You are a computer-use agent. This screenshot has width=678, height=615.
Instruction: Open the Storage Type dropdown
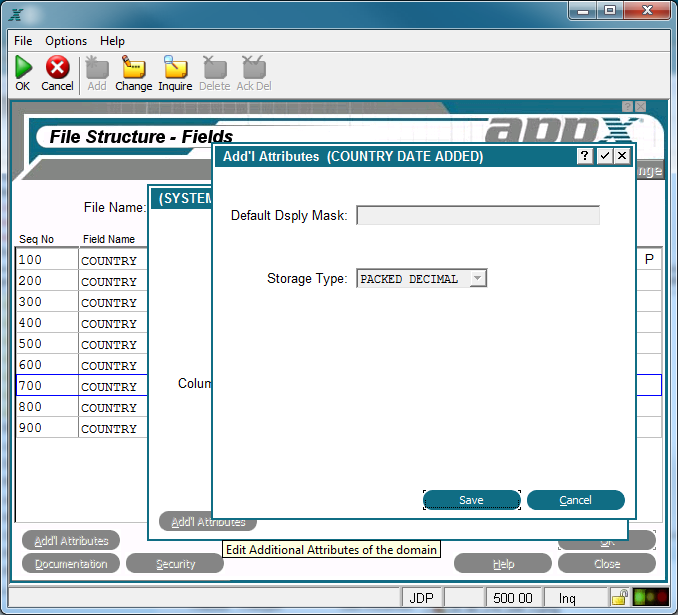(x=477, y=279)
